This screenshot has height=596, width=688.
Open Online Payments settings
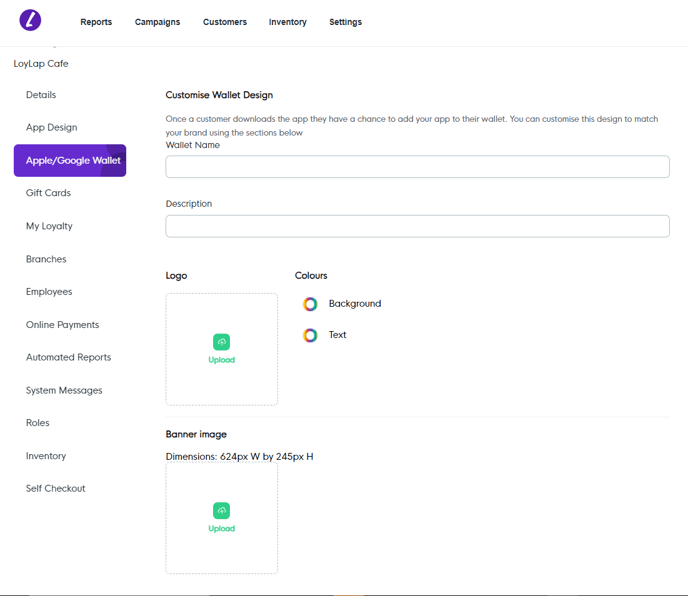click(62, 325)
